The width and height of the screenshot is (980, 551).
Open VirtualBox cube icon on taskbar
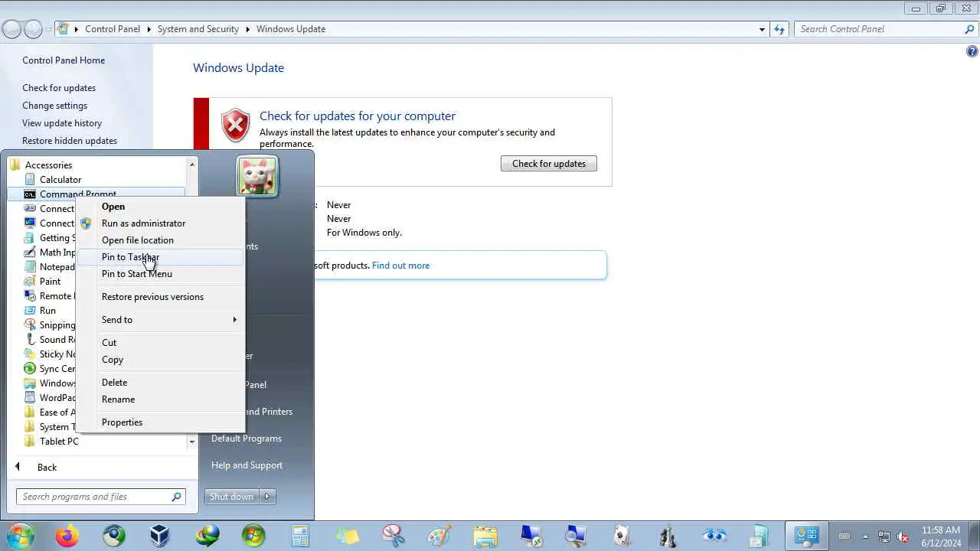pyautogui.click(x=160, y=536)
